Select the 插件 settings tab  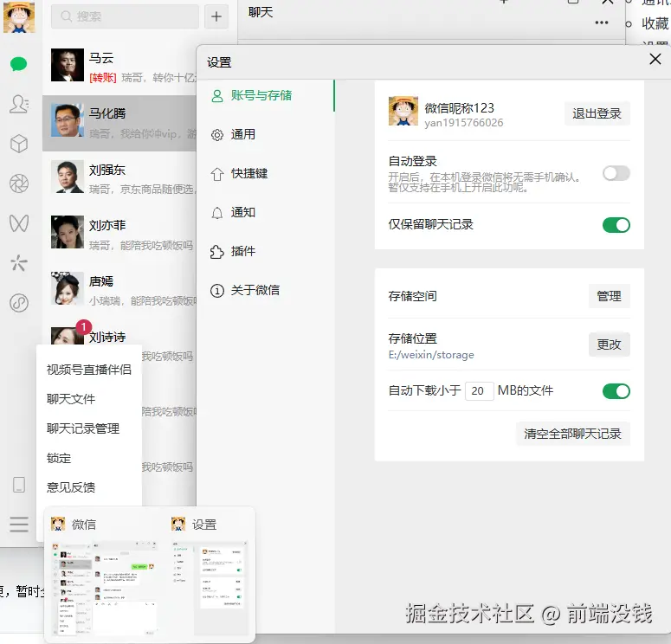click(x=265, y=251)
